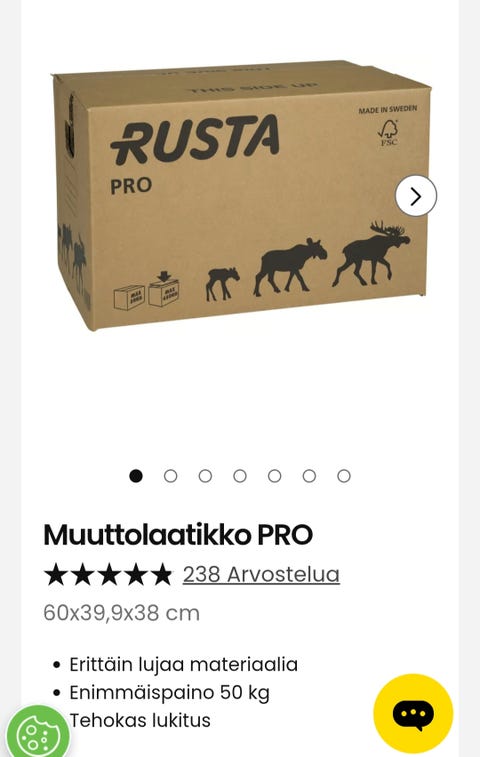Viewport: 480px width, 757px height.
Task: Select the second carousel dot
Action: pos(170,476)
